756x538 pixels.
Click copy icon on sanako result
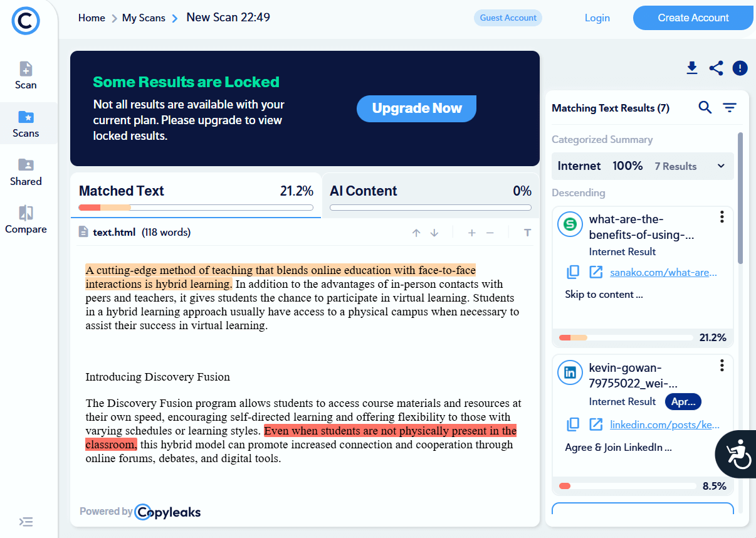(x=572, y=272)
